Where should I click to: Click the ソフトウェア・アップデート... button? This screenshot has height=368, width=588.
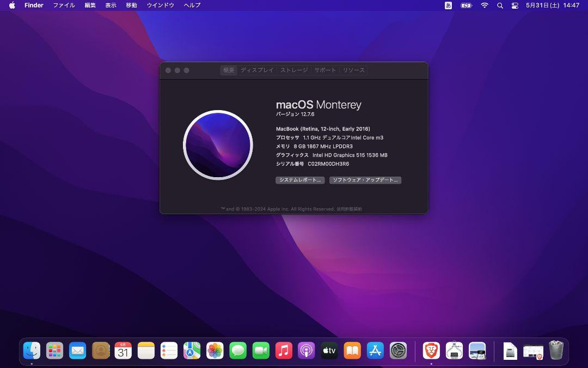pyautogui.click(x=365, y=180)
